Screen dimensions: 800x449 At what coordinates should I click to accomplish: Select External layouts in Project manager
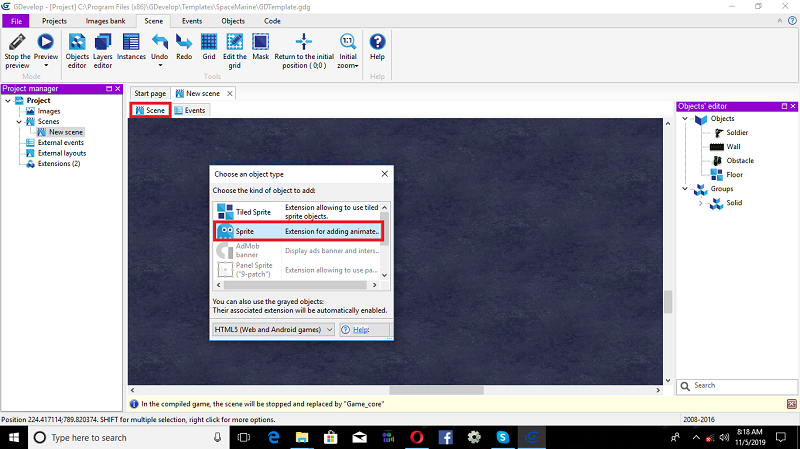[x=62, y=153]
